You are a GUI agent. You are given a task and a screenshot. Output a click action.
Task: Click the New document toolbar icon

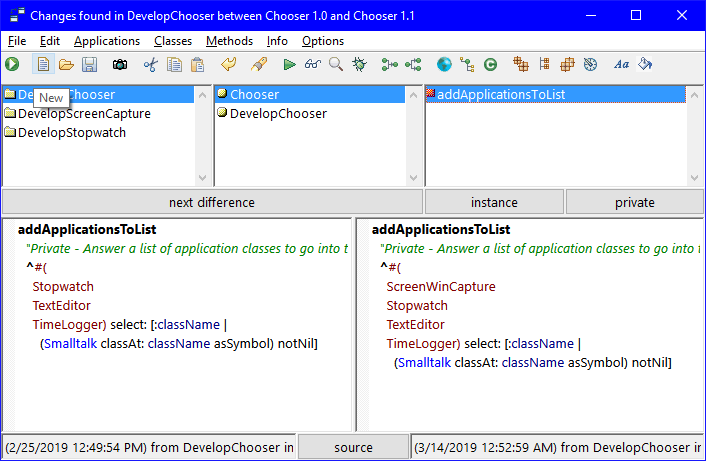(x=43, y=65)
